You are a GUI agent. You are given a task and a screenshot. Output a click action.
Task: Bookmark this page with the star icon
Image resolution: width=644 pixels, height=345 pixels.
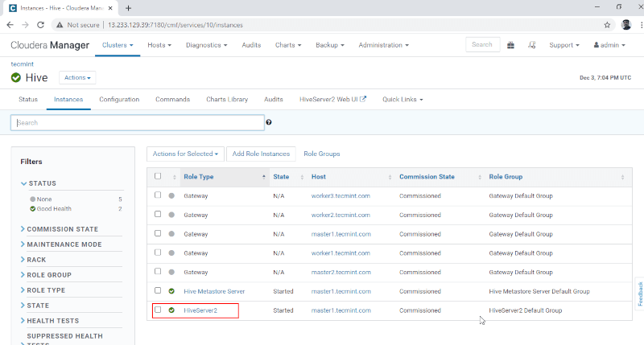(x=607, y=25)
